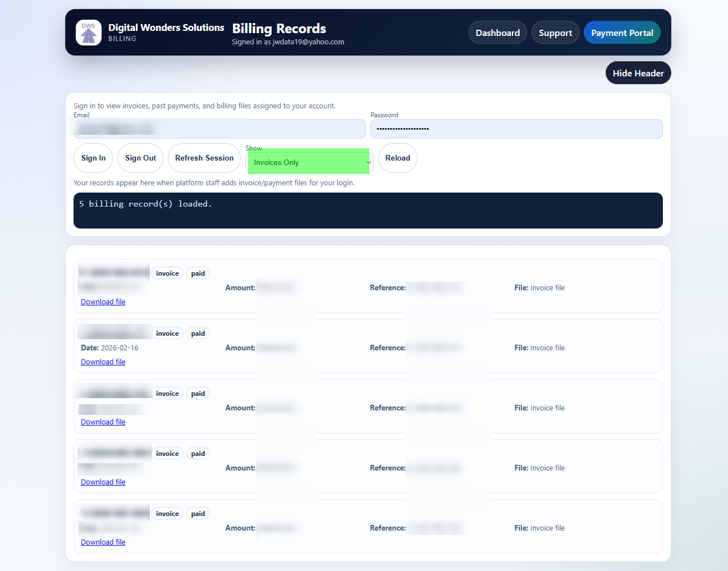
Task: Download the last record's invoice file
Action: point(103,541)
